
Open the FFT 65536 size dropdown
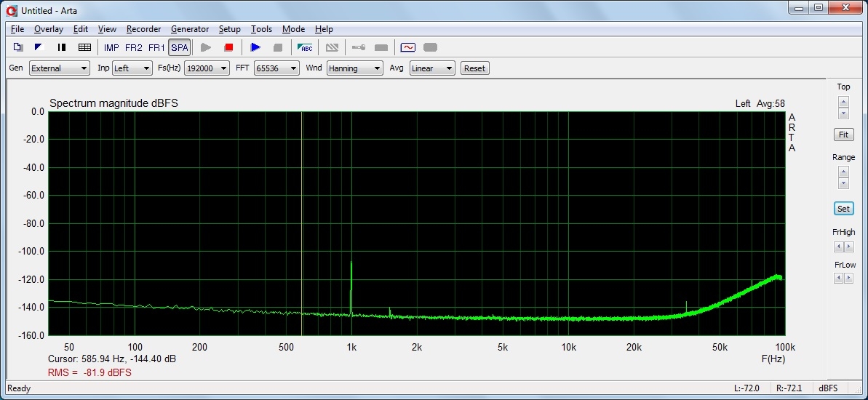point(276,68)
